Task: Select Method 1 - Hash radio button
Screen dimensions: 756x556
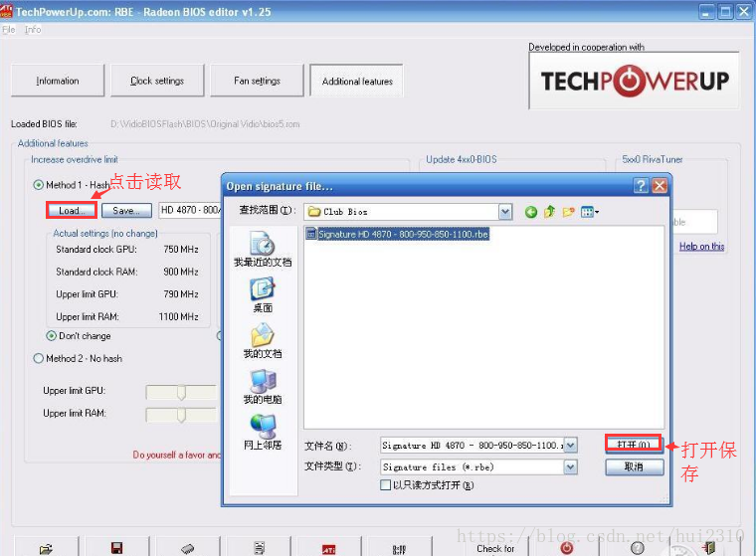Action: 38,185
